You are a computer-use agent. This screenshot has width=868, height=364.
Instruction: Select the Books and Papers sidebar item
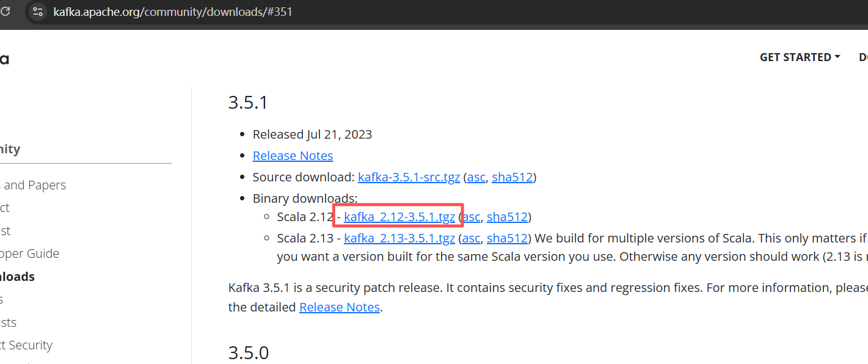coord(33,185)
